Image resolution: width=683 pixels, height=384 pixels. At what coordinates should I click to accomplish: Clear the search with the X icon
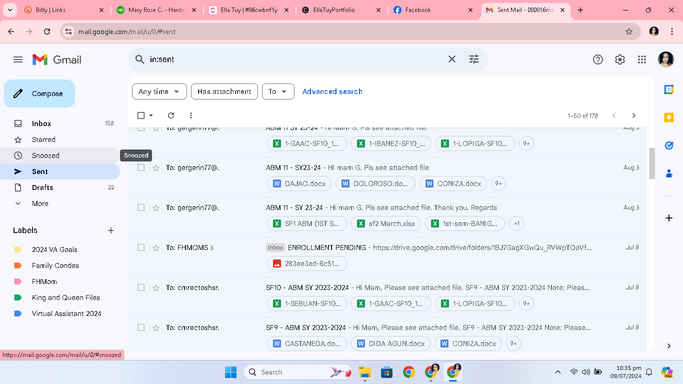click(x=452, y=59)
